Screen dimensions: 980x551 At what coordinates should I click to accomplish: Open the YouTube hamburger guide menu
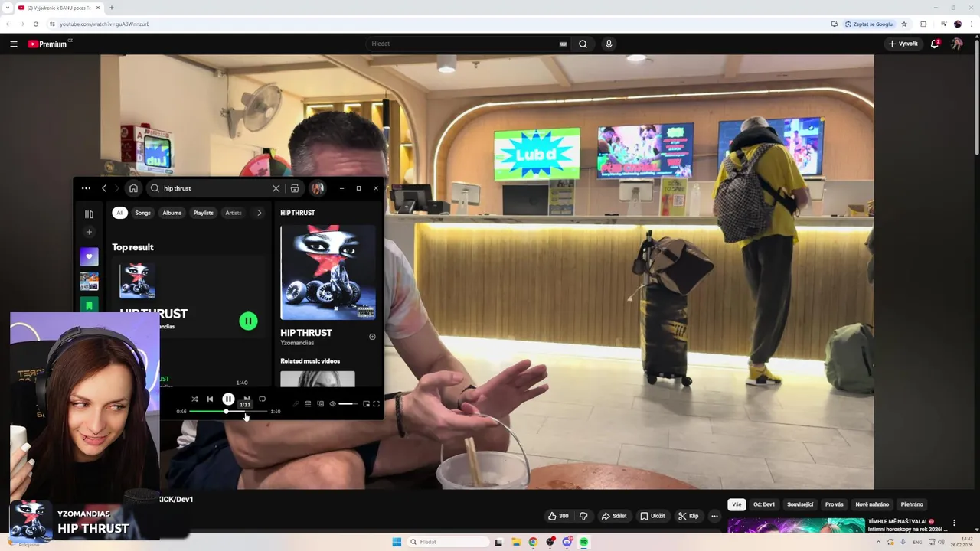[x=14, y=44]
